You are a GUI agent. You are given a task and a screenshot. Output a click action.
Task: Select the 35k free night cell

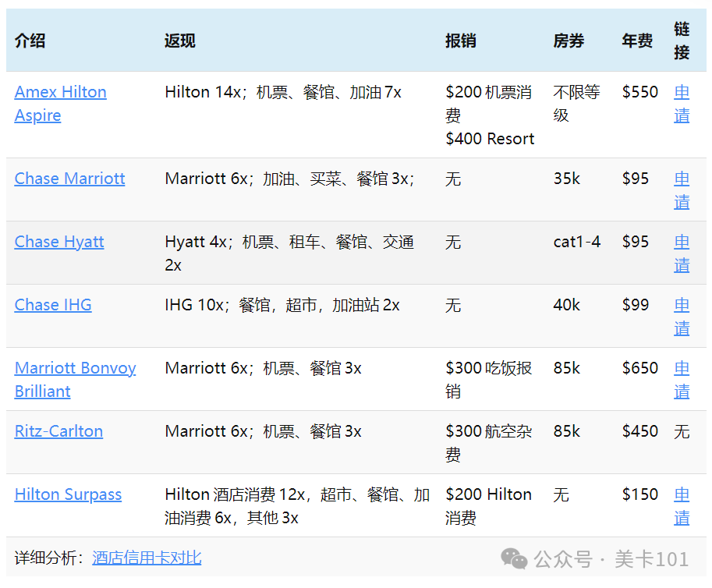pyautogui.click(x=567, y=179)
